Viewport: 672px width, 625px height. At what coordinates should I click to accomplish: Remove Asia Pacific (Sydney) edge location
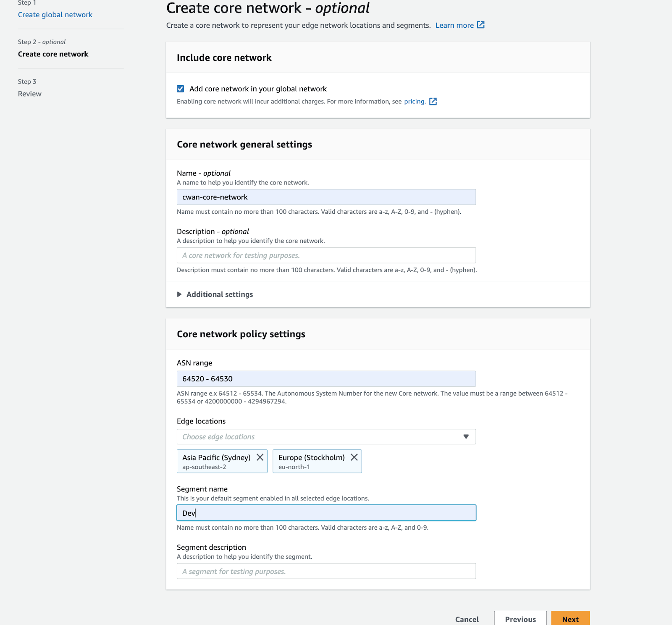pos(260,457)
